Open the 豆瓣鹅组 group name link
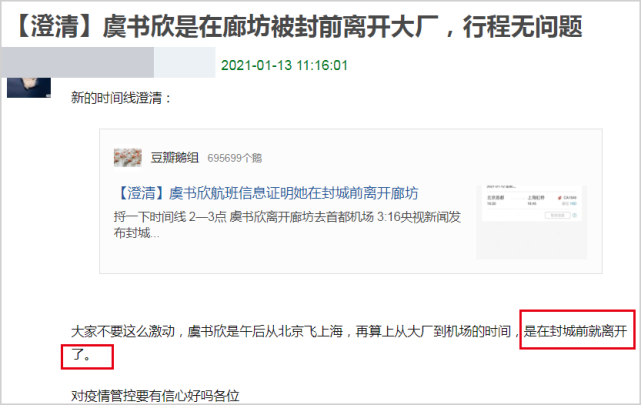Viewport: 641px width, 405px height. [174, 158]
